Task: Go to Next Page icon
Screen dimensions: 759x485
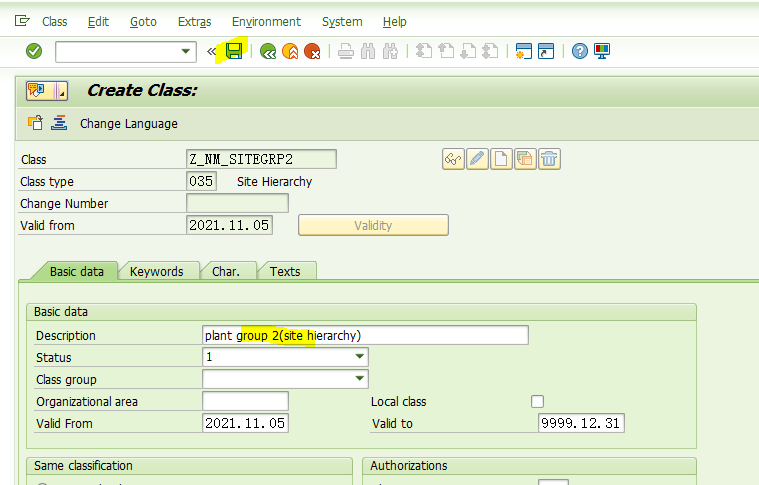Action: (x=468, y=51)
